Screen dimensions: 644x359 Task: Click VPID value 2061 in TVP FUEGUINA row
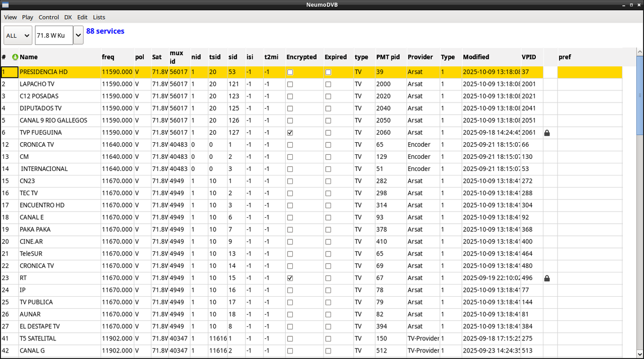pyautogui.click(x=529, y=133)
